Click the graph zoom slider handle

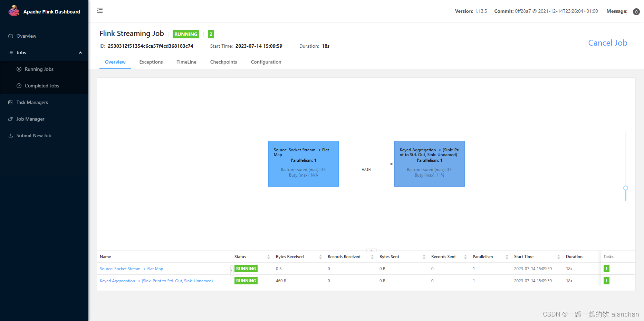[625, 188]
